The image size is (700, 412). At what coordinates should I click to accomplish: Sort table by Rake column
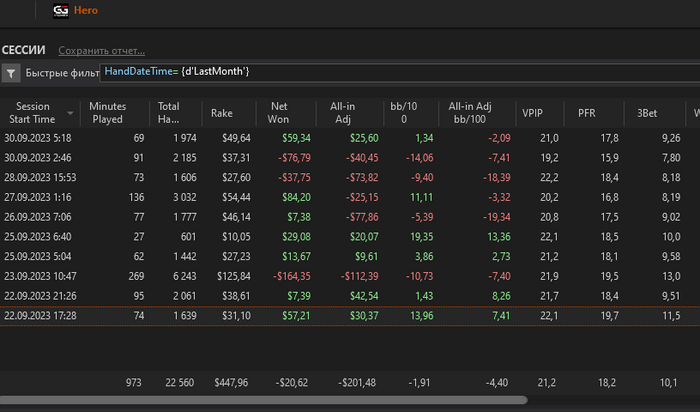coord(221,113)
